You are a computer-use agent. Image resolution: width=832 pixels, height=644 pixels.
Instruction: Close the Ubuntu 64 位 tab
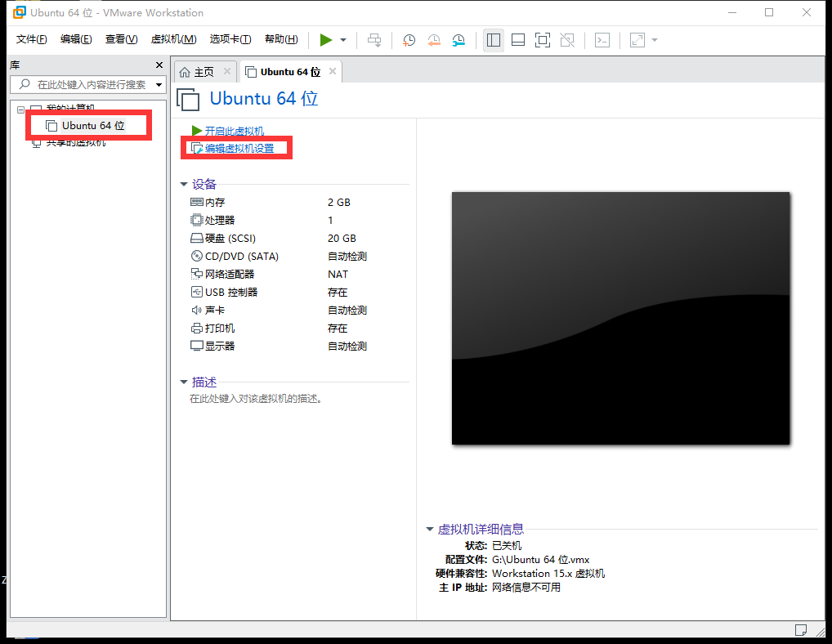click(333, 71)
